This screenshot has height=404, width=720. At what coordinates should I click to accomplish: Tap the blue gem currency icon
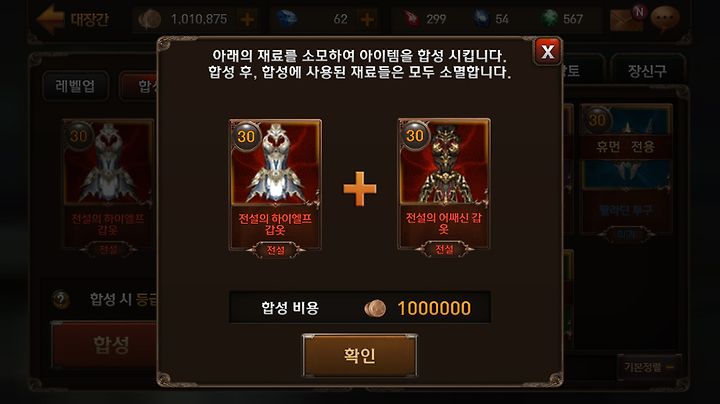287,19
